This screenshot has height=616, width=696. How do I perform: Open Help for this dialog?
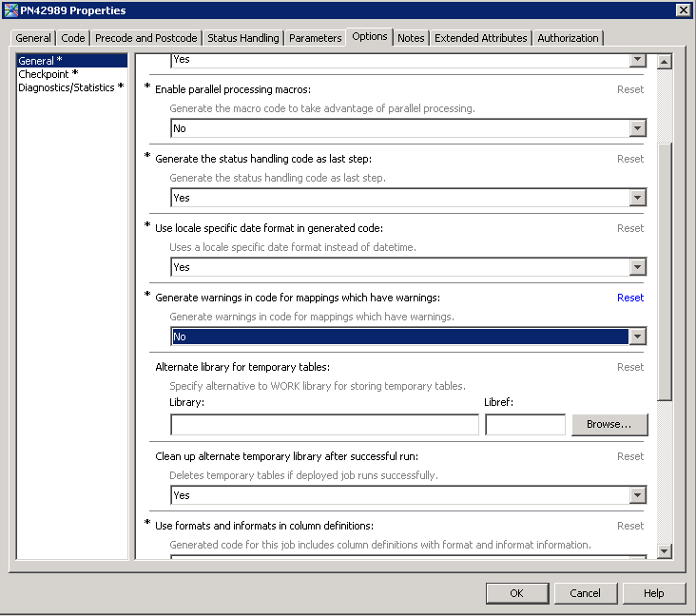[x=654, y=593]
